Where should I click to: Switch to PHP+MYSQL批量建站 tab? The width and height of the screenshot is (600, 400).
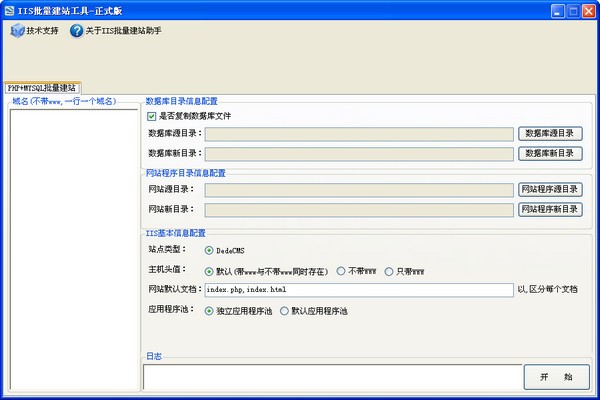42,88
